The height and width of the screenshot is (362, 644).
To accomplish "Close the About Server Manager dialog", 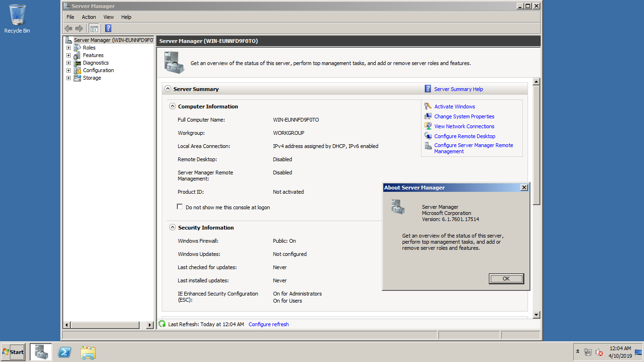I will click(524, 188).
